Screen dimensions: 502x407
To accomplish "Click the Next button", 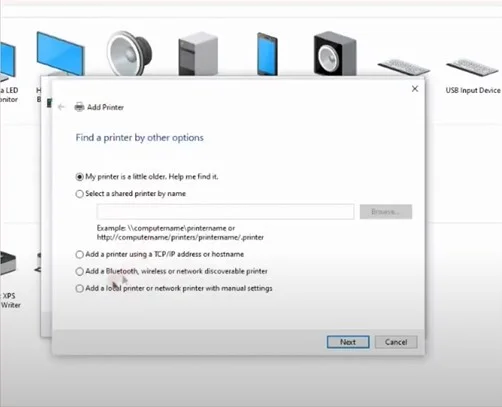I will click(x=348, y=342).
